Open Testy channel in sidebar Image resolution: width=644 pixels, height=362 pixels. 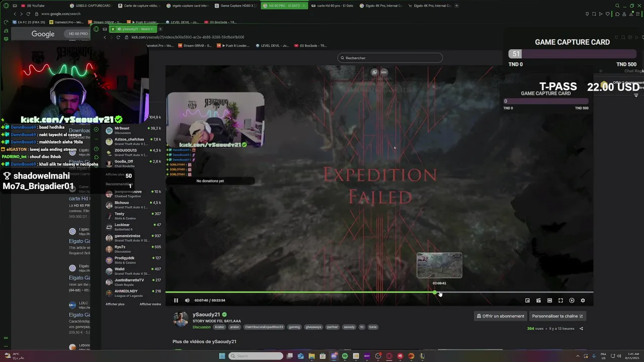(133, 216)
